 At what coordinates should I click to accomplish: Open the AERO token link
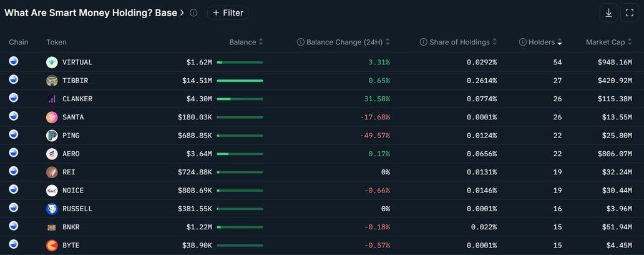(x=71, y=154)
